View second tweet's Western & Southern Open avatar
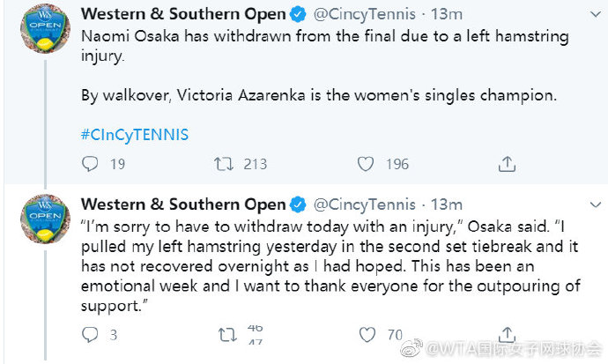Screen dimensions: 608x364 pyautogui.click(x=45, y=219)
